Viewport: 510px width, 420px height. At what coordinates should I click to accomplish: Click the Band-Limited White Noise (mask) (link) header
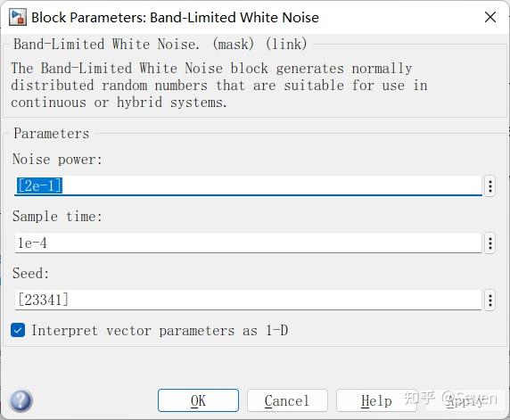(x=160, y=44)
